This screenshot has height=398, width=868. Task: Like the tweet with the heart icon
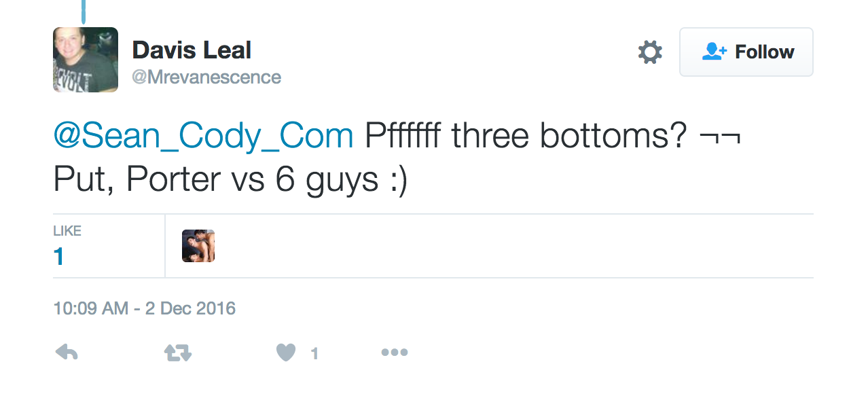[x=286, y=352]
